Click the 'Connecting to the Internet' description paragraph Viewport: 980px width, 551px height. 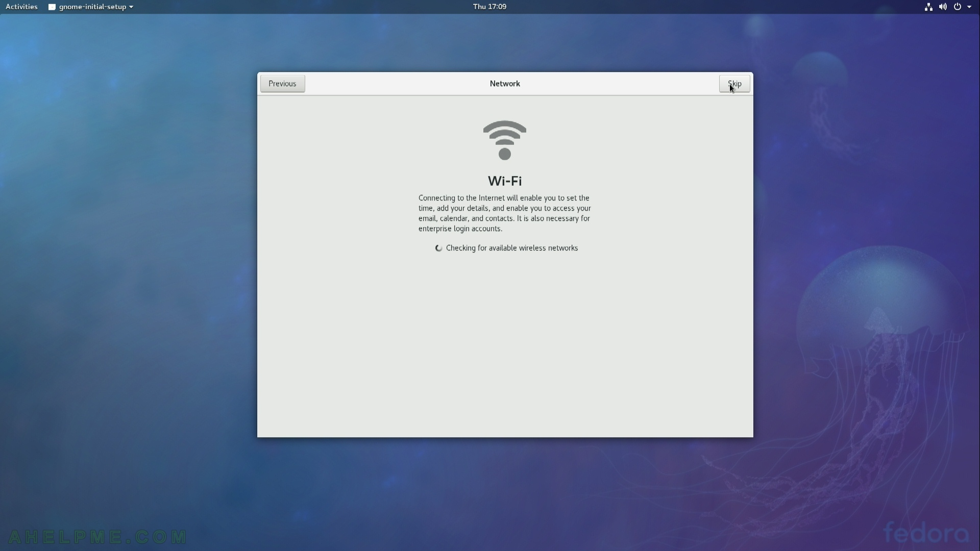tap(505, 213)
